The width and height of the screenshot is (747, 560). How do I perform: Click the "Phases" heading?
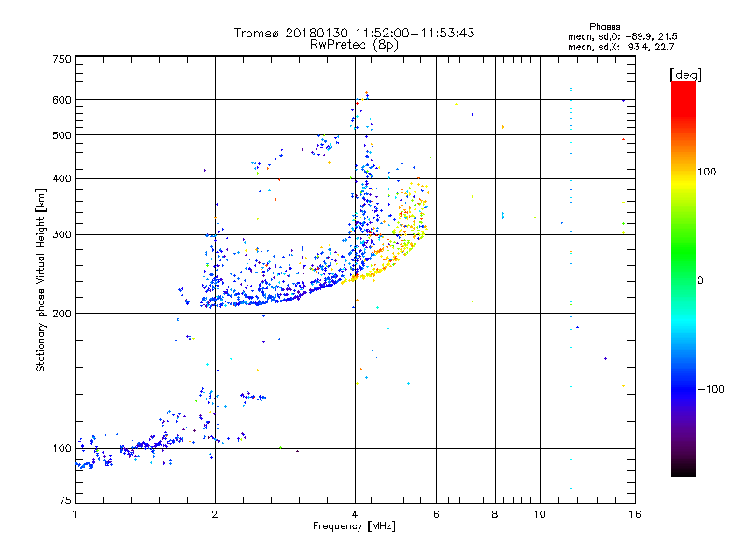604,27
